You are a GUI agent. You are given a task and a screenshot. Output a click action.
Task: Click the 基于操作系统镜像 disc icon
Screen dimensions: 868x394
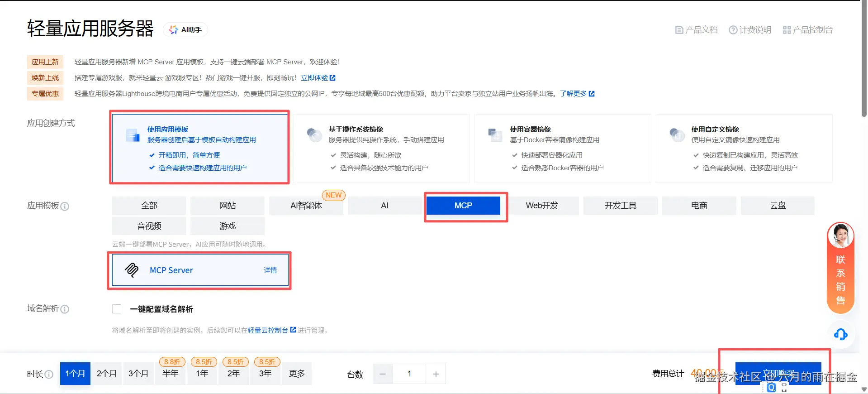point(314,135)
